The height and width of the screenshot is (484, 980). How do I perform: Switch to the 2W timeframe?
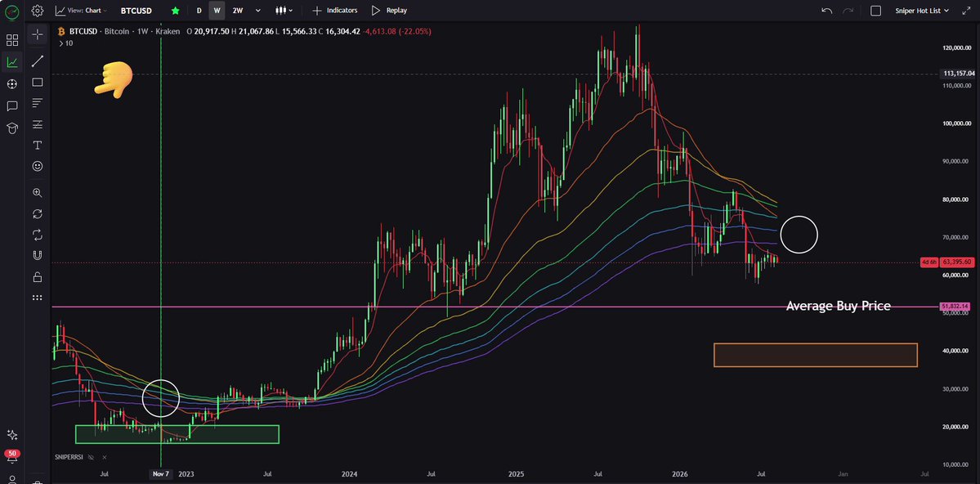238,11
